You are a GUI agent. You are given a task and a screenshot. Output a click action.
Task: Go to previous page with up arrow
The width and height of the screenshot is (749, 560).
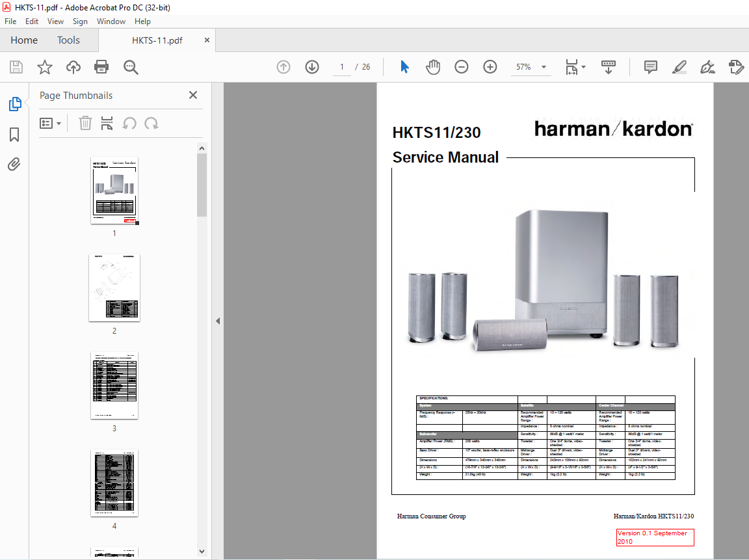pos(283,67)
